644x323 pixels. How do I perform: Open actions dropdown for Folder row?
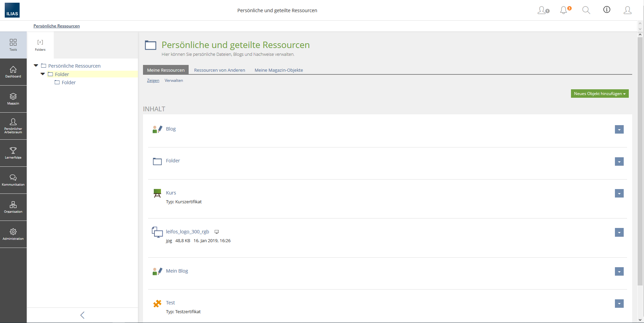(619, 162)
